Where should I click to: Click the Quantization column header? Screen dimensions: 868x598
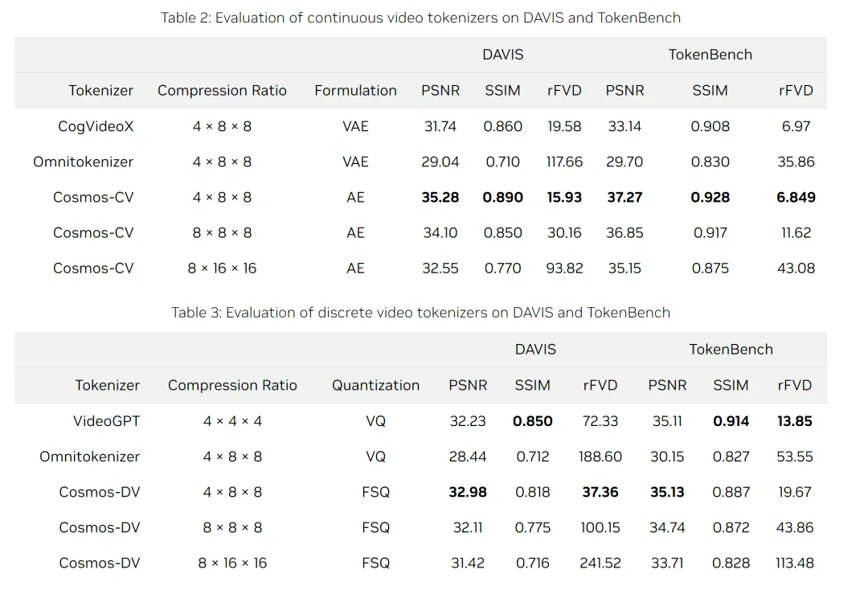point(376,385)
